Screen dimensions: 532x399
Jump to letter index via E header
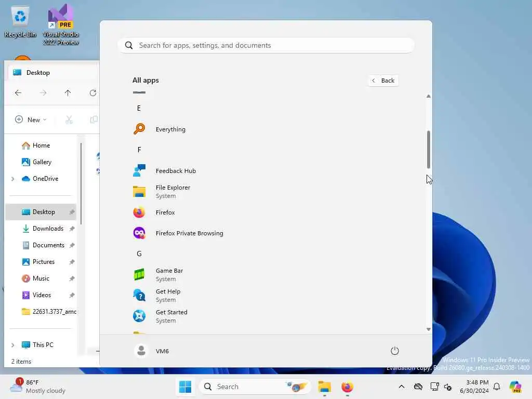[x=139, y=108]
